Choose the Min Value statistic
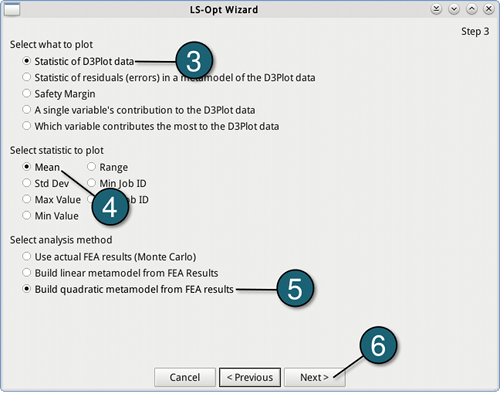This screenshot has width=500, height=394. [50, 216]
